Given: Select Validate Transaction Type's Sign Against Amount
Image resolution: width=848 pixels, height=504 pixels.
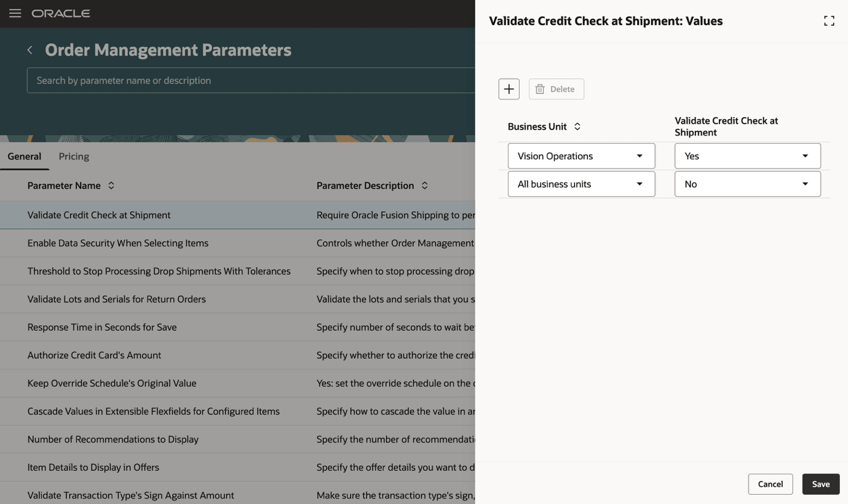Looking at the screenshot, I should (237, 494).
